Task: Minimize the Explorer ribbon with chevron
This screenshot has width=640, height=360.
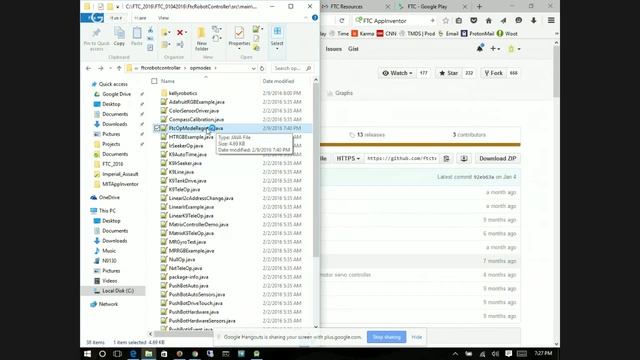Action: click(306, 18)
